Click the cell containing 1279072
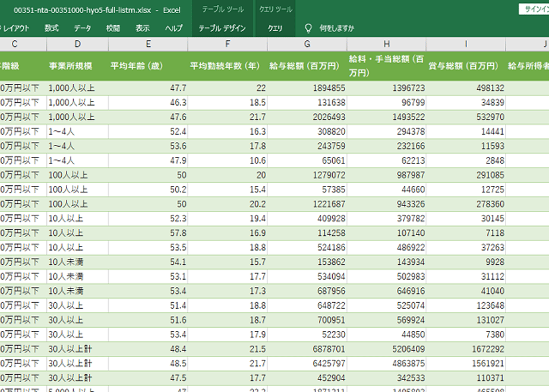The height and width of the screenshot is (392, 549). pos(307,175)
